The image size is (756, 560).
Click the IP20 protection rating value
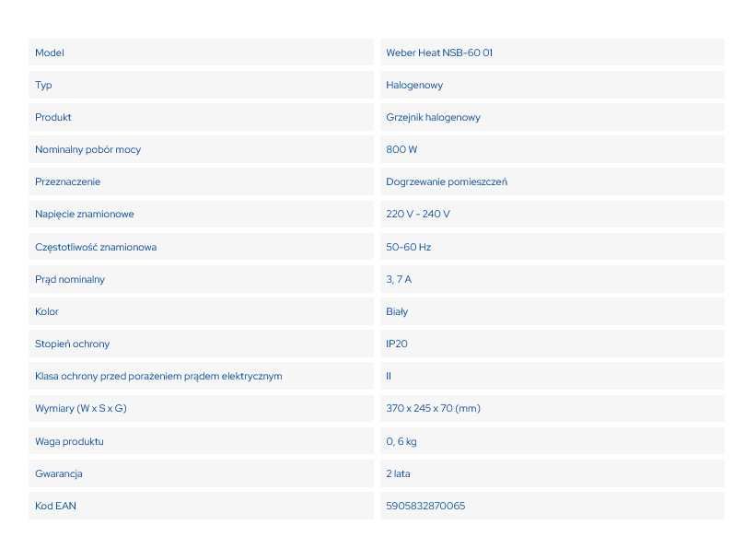pyautogui.click(x=396, y=344)
